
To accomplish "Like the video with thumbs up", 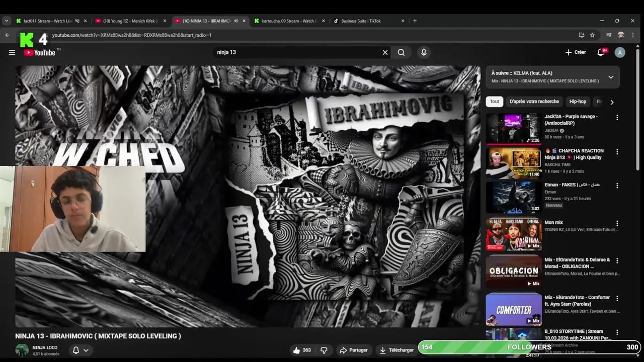I will [x=302, y=350].
